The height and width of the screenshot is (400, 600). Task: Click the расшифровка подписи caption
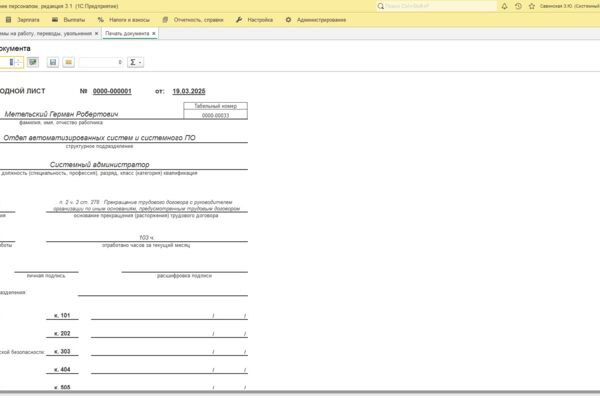pos(184,276)
